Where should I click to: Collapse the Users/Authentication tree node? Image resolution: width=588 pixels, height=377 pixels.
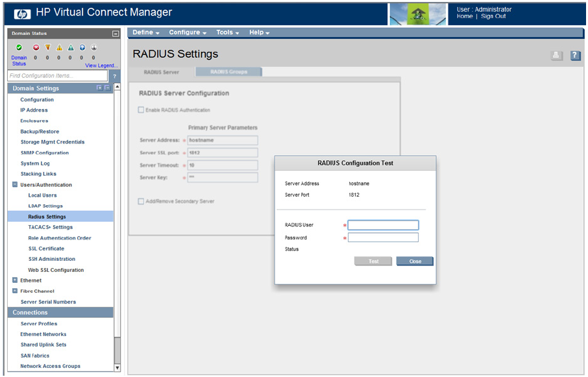(15, 185)
